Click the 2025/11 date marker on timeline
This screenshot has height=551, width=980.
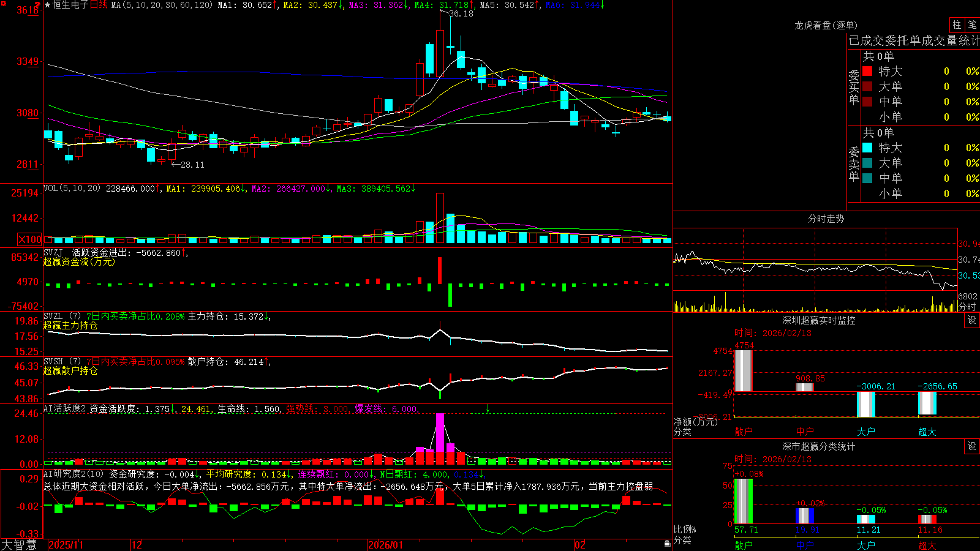(66, 545)
